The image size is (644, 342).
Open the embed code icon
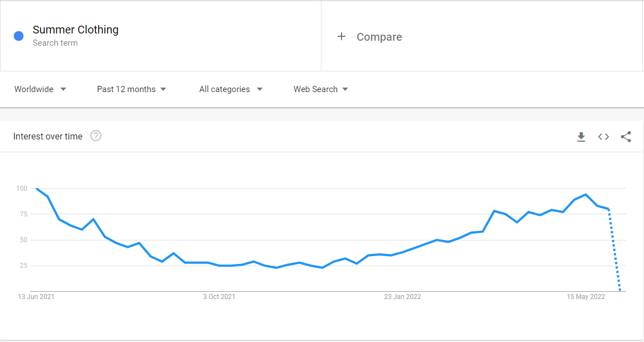coord(603,137)
